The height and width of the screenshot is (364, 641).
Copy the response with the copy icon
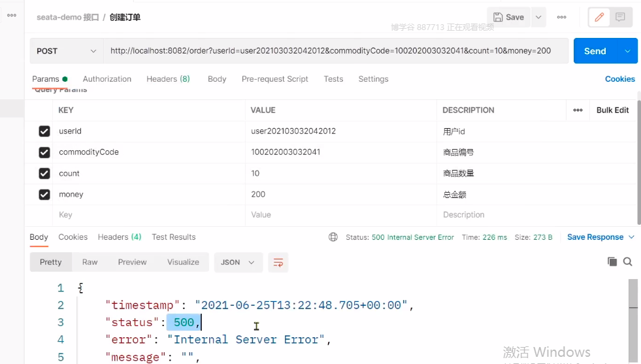tap(612, 262)
